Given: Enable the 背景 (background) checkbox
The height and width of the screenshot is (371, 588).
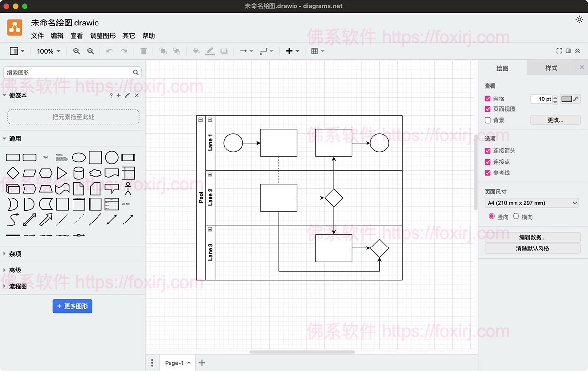Looking at the screenshot, I should pyautogui.click(x=488, y=120).
